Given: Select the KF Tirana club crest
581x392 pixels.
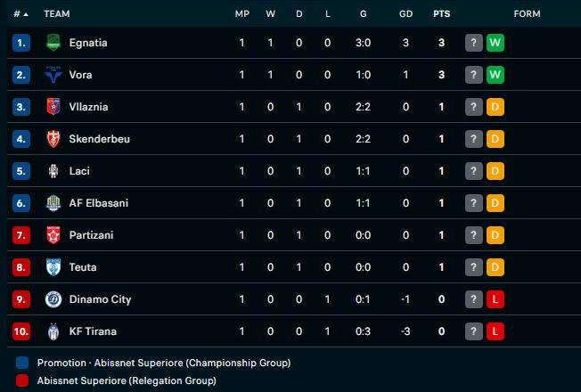Looking at the screenshot, I should [53, 331].
